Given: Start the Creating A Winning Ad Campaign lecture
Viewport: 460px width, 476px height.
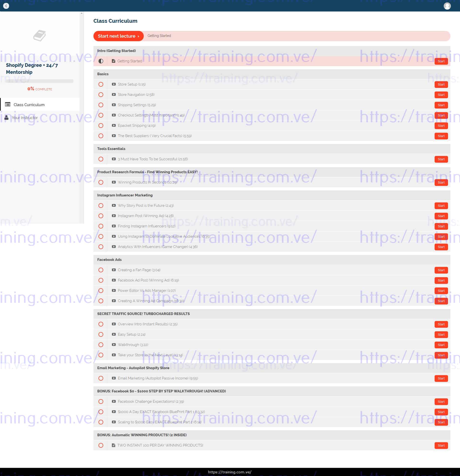Looking at the screenshot, I should [x=441, y=301].
